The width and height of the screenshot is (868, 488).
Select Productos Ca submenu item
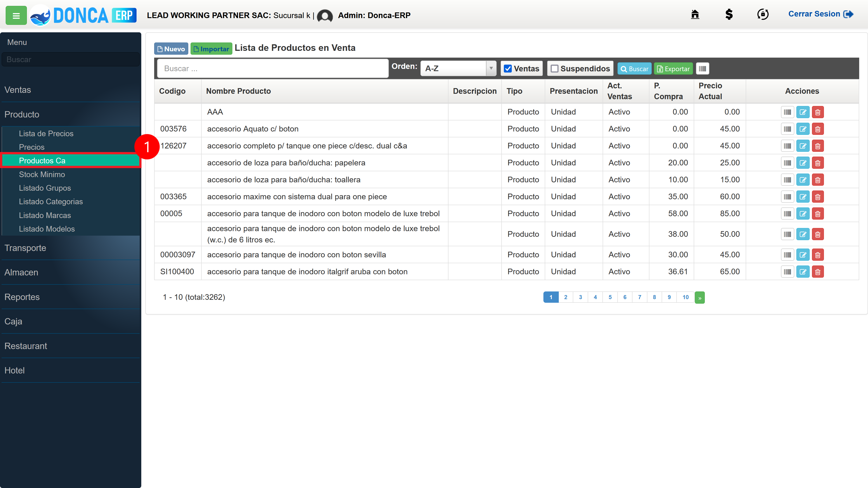[x=71, y=161]
